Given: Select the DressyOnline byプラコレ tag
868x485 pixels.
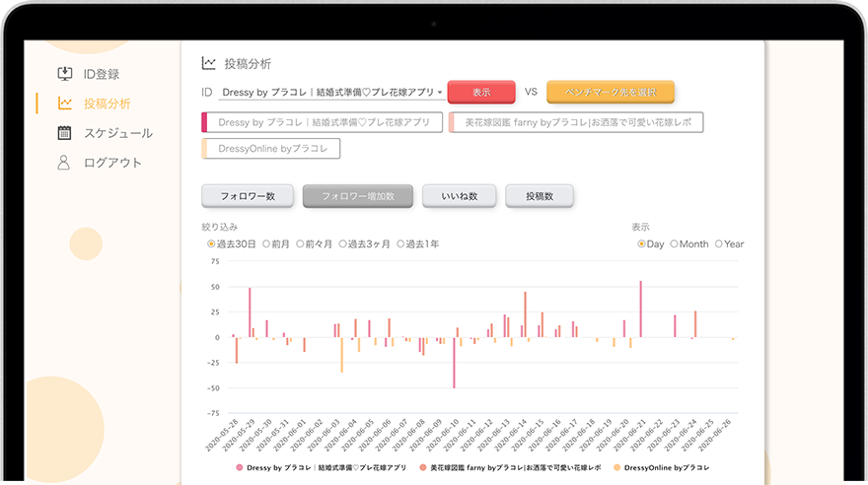Looking at the screenshot, I should pos(270,148).
